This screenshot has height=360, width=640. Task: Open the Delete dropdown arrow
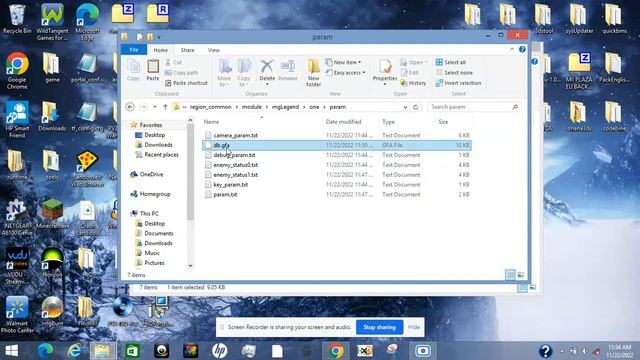click(x=267, y=84)
